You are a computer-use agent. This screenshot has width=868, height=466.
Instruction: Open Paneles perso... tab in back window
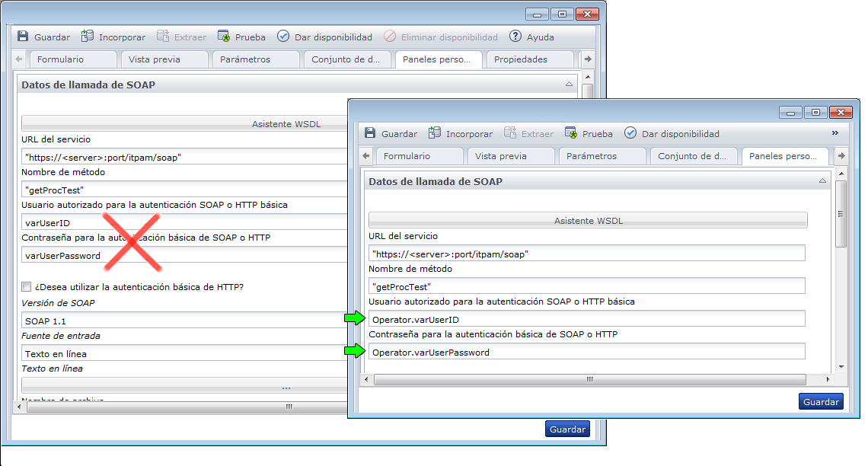pos(439,59)
